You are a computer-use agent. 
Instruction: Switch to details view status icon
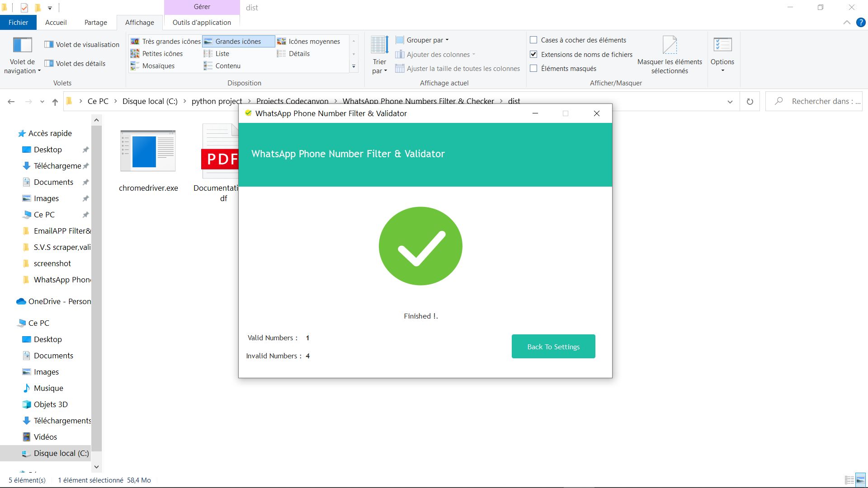tap(849, 480)
